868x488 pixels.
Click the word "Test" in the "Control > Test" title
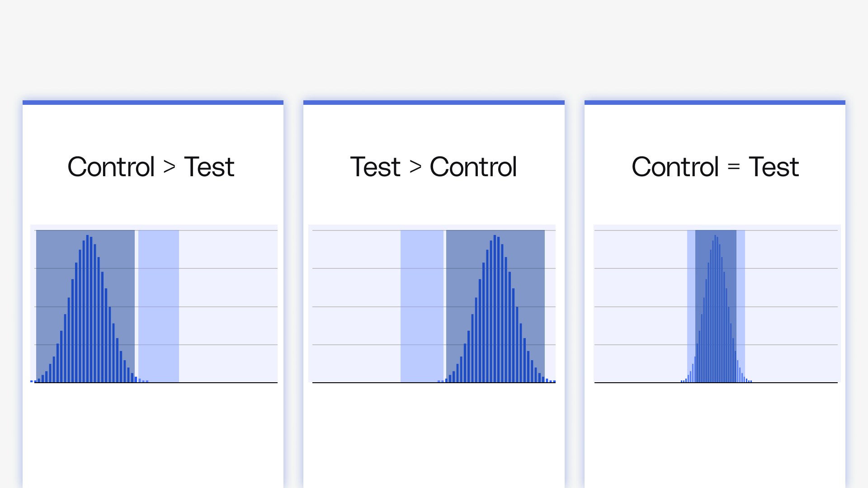coord(209,167)
